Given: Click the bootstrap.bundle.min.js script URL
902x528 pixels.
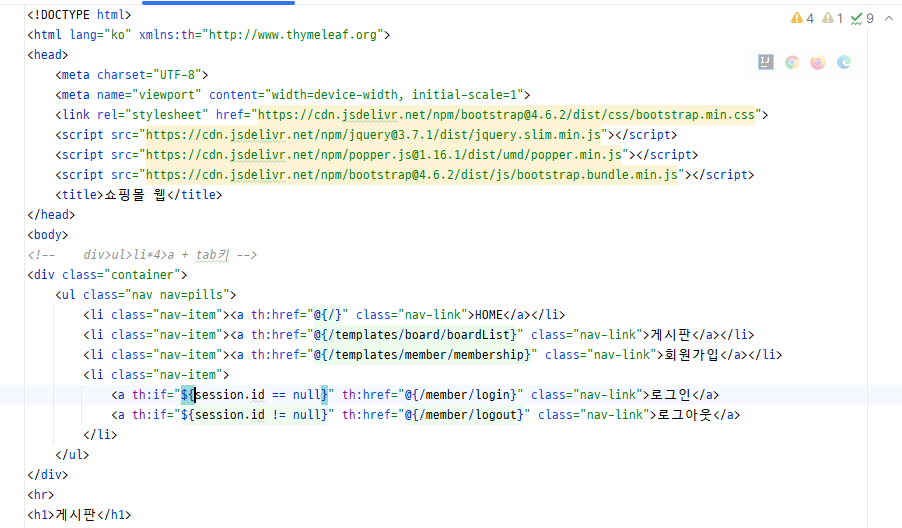Looking at the screenshot, I should [412, 175].
